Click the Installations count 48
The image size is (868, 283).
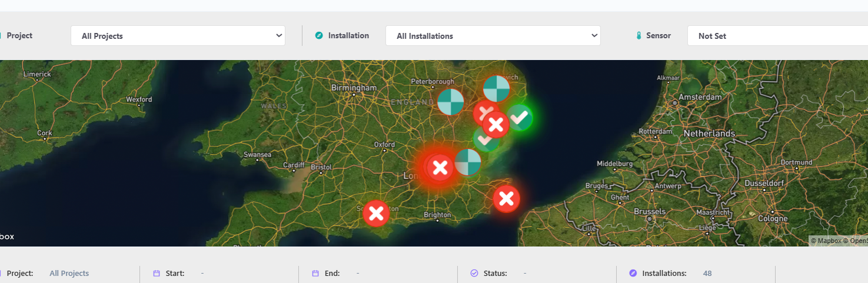707,274
